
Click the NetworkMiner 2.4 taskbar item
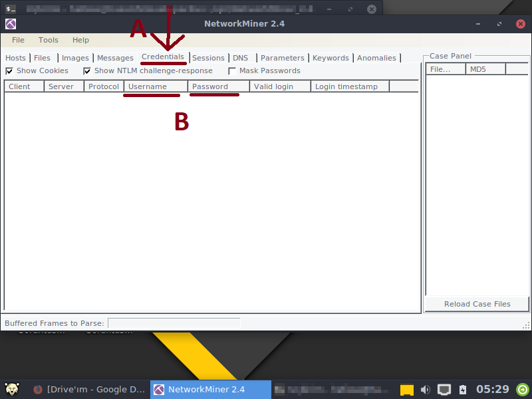[x=211, y=390]
